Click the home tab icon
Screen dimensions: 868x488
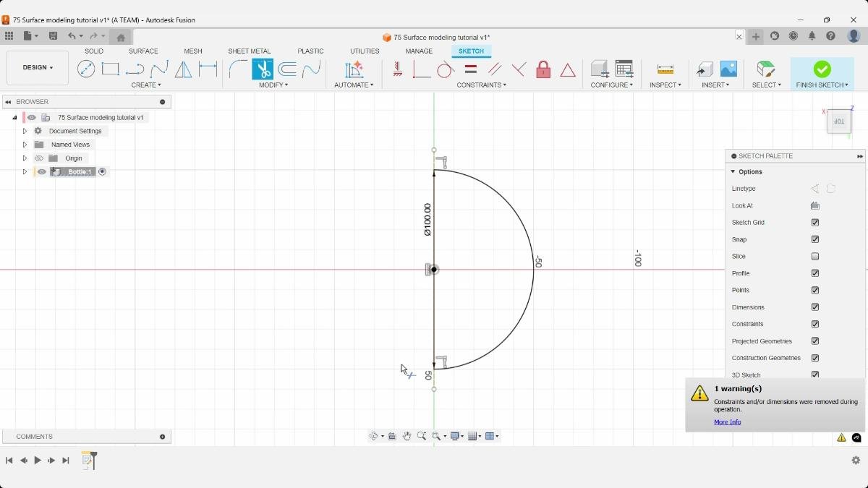tap(121, 38)
